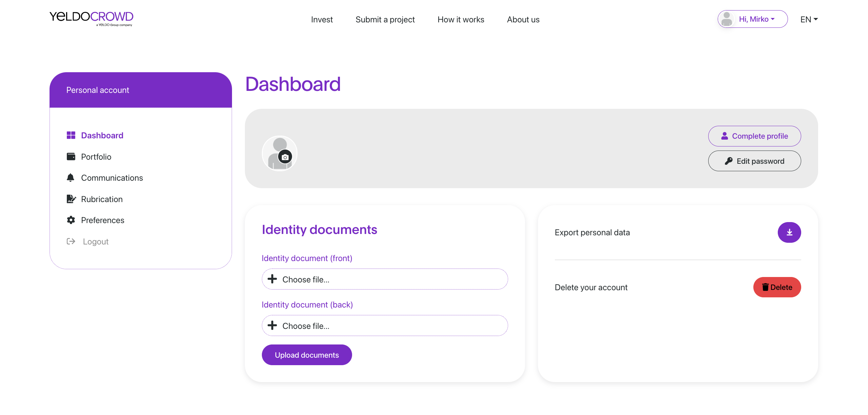The width and height of the screenshot is (868, 415).
Task: Click the Dashboard grid icon in sidebar
Action: [x=71, y=135]
